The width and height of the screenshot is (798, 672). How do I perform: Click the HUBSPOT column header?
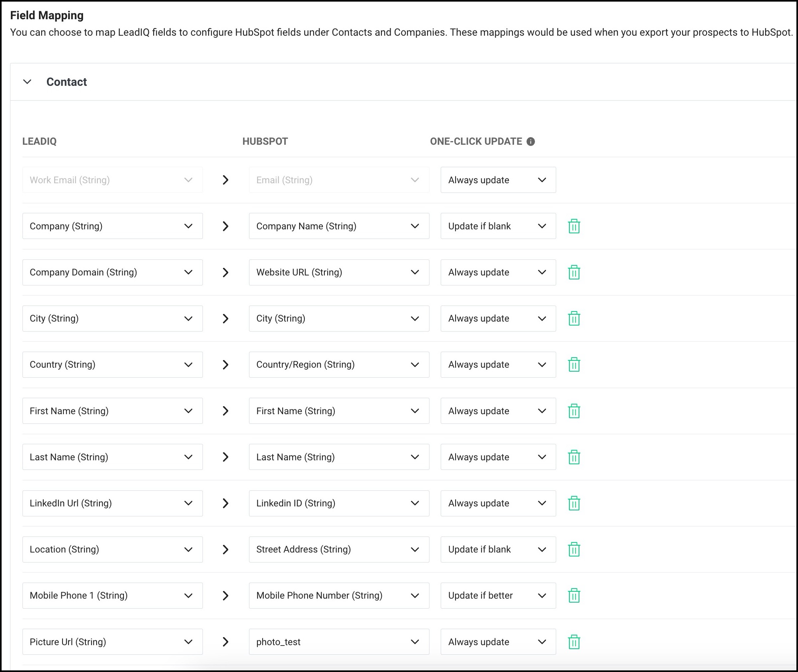265,142
